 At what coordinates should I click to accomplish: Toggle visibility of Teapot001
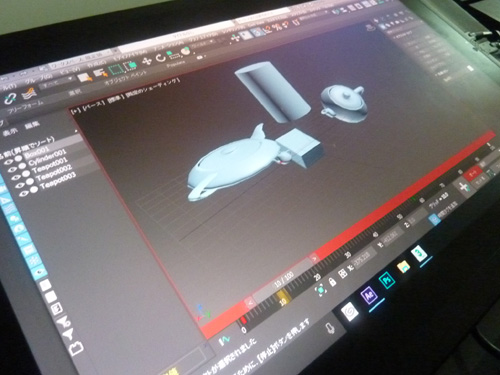17,177
